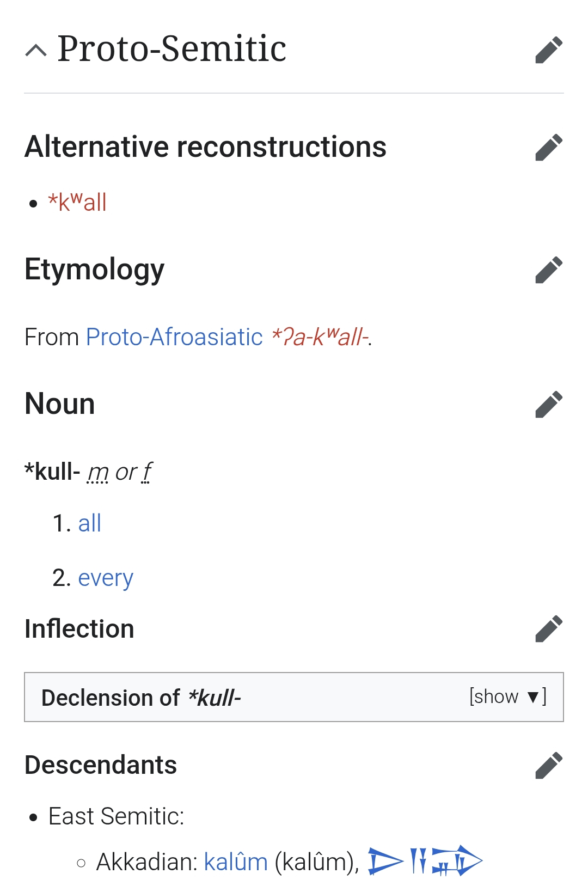Open the Proto-Afroasiatic link
Screen dimensions: 588x892
174,337
